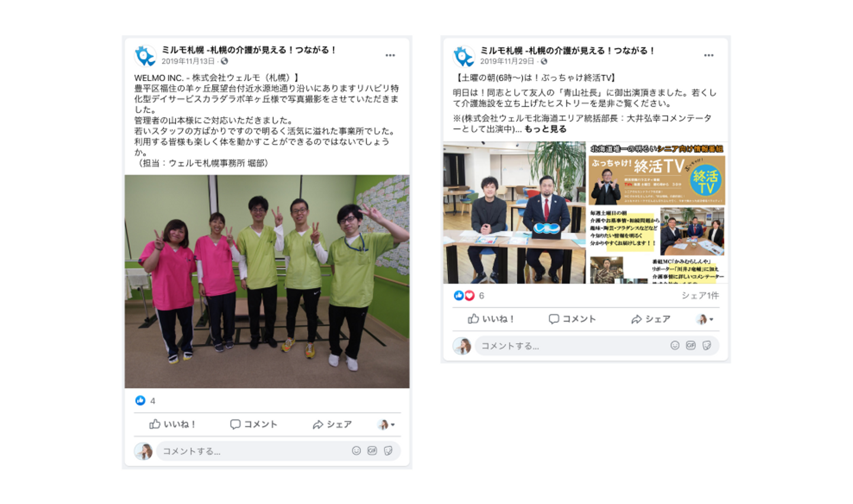Open the three-dot menu on the November 29 post

coord(708,55)
